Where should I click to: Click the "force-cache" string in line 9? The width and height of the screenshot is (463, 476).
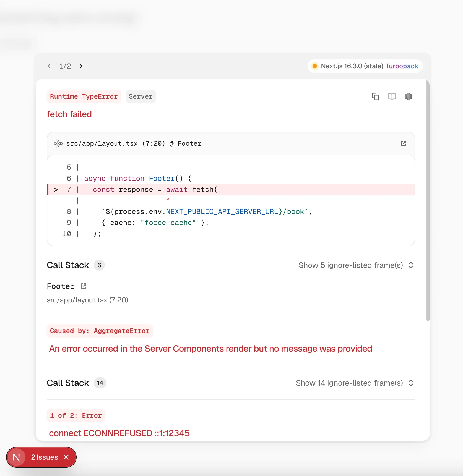[168, 223]
